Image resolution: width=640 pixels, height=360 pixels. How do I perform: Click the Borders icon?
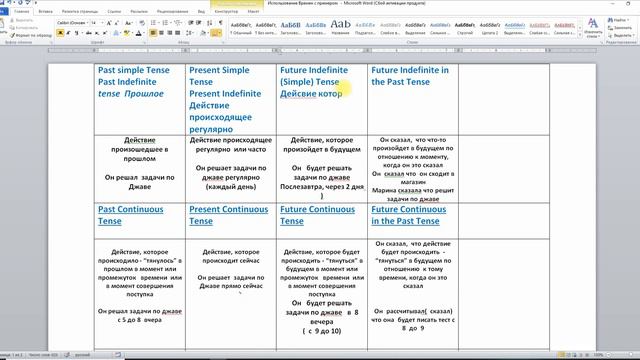point(214,33)
